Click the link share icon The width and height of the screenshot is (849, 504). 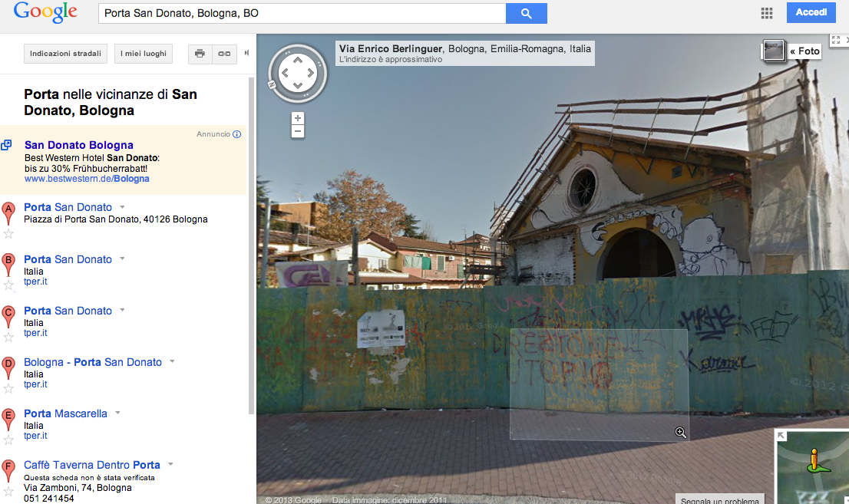[x=224, y=54]
